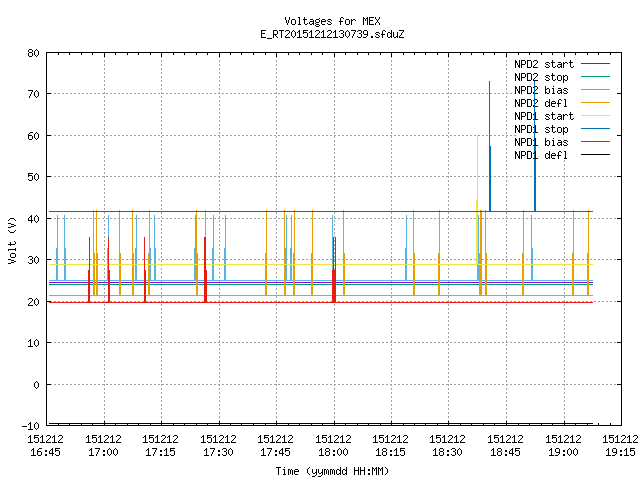640x480 pixels.
Task: Click the 'NPD2 start' legend label
Action: [x=544, y=64]
